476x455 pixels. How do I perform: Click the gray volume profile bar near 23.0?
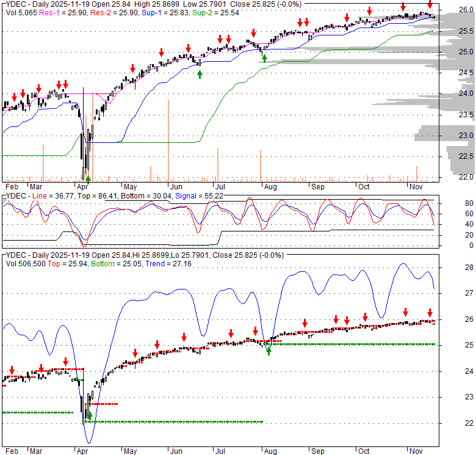tap(427, 134)
